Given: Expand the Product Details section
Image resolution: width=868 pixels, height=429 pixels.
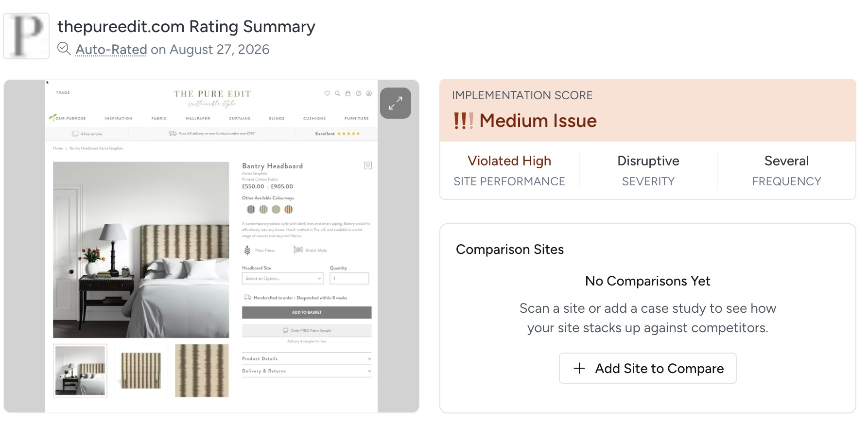Looking at the screenshot, I should (x=307, y=358).
